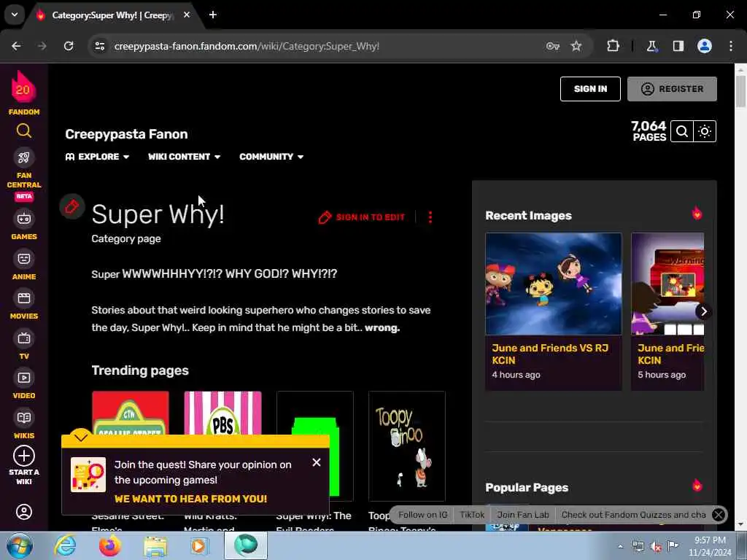Click the Register button

(672, 89)
